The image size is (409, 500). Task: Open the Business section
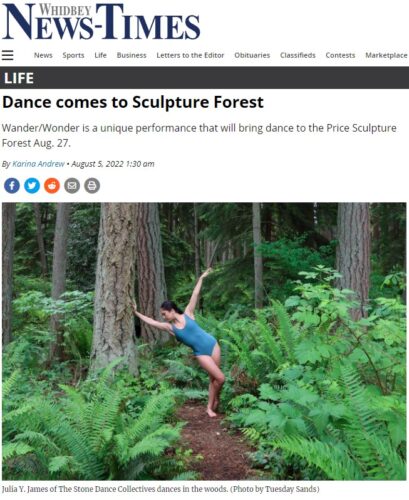point(132,55)
